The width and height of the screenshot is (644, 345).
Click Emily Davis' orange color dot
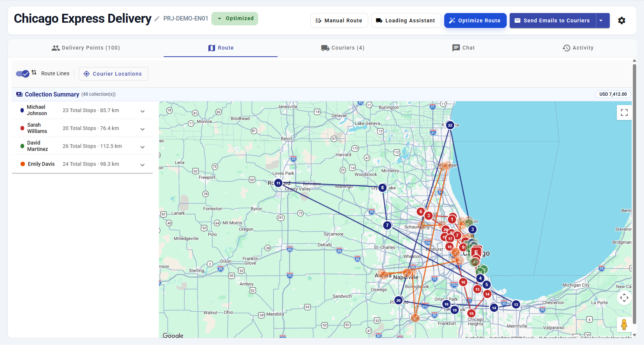23,164
